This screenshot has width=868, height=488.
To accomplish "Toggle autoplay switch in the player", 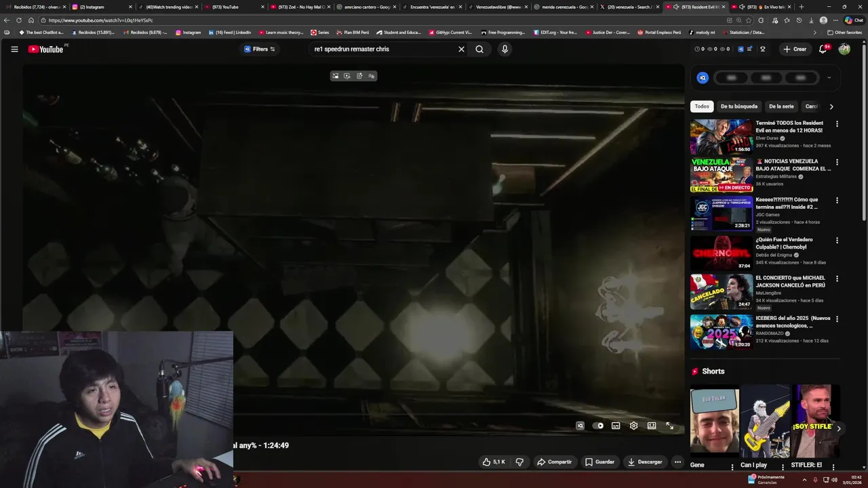I will pos(598,426).
